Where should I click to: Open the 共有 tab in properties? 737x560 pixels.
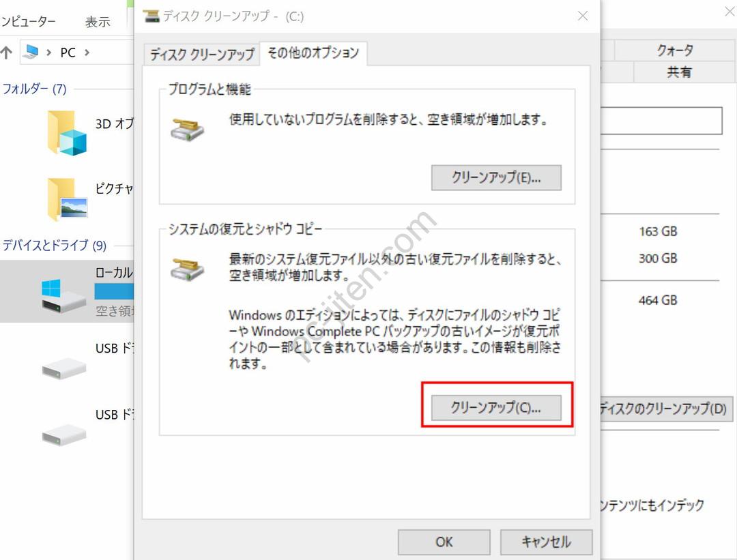coord(679,72)
